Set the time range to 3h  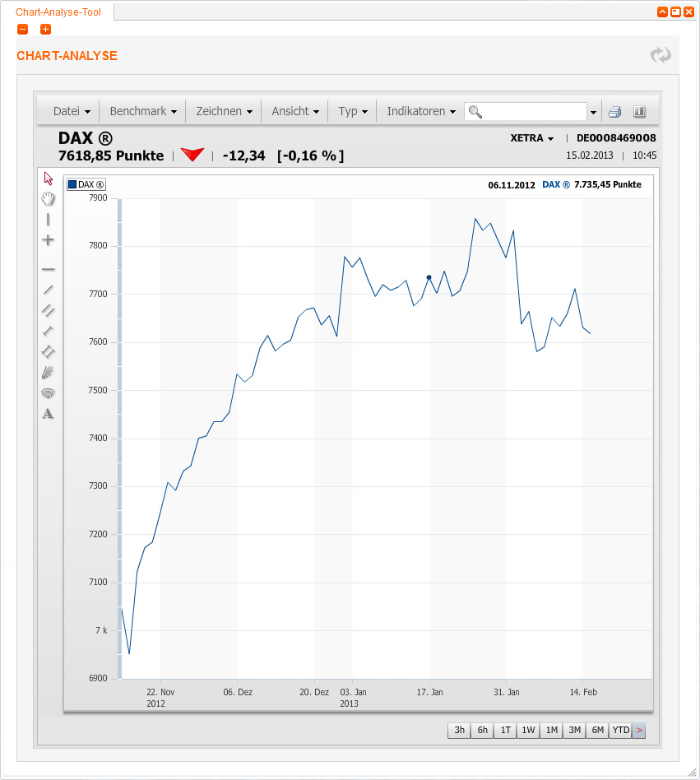click(x=459, y=731)
